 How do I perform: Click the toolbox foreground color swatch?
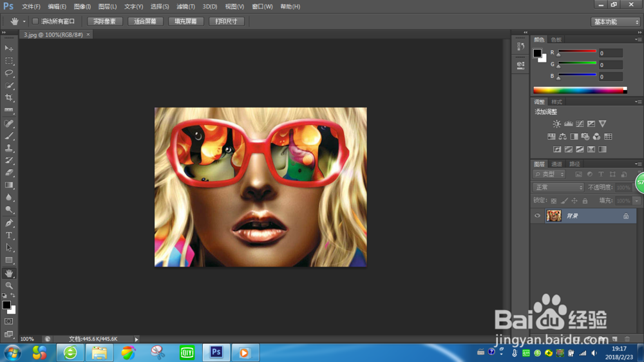pos(6,305)
